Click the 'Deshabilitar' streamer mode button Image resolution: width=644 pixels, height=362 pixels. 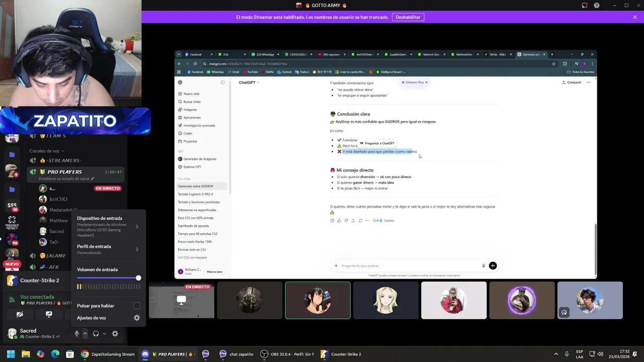[408, 17]
